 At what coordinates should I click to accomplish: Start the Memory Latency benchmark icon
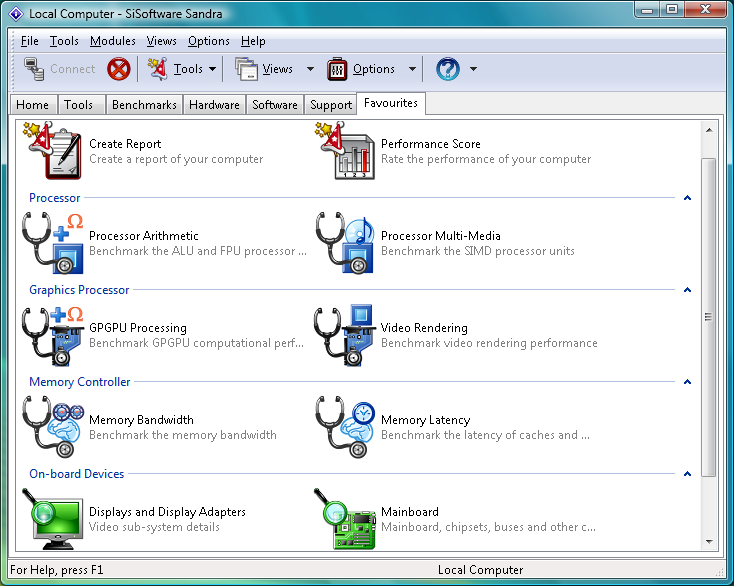[x=345, y=427]
